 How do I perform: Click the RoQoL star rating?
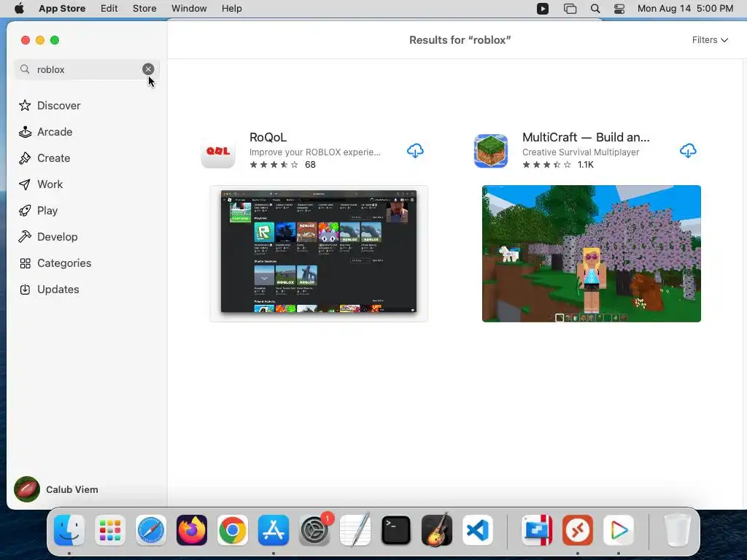point(282,165)
